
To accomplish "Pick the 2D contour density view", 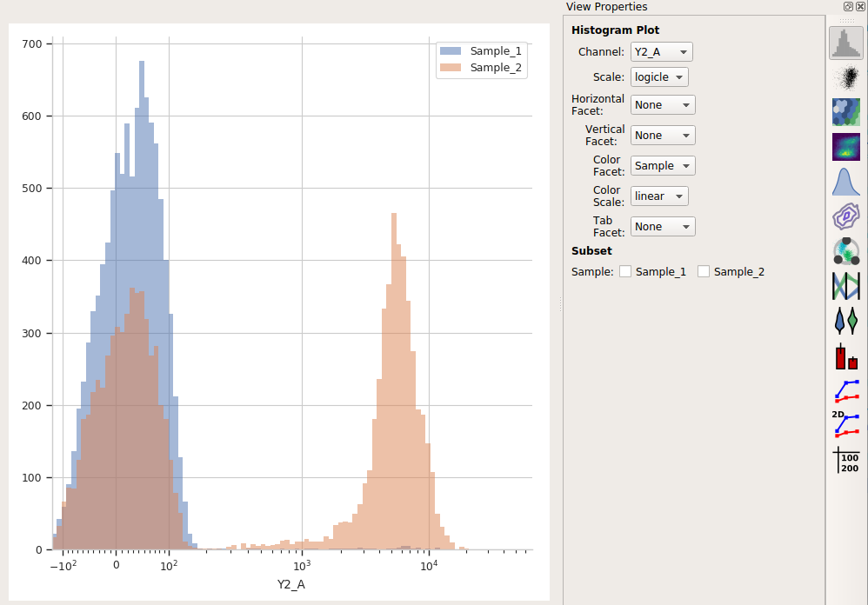I will click(x=846, y=216).
